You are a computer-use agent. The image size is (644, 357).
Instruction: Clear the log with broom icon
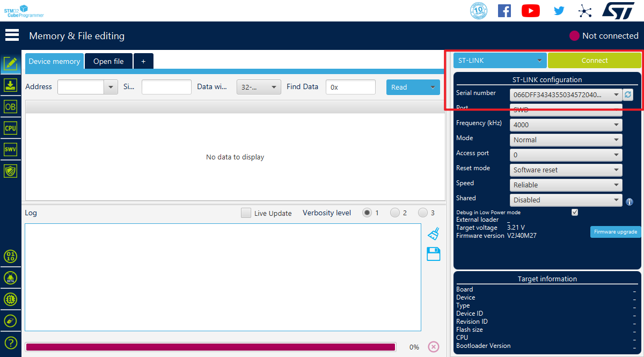(x=434, y=234)
